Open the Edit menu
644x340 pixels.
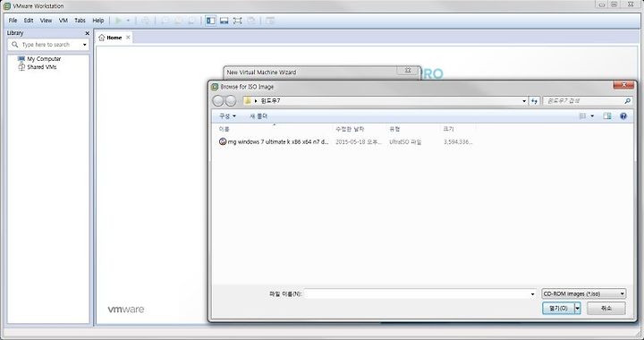(29, 21)
